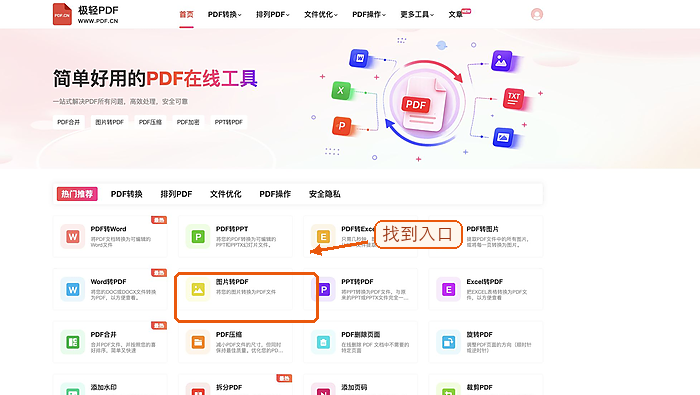700x395 pixels.
Task: Click the 图片转PDF yellow image icon
Action: tap(198, 290)
